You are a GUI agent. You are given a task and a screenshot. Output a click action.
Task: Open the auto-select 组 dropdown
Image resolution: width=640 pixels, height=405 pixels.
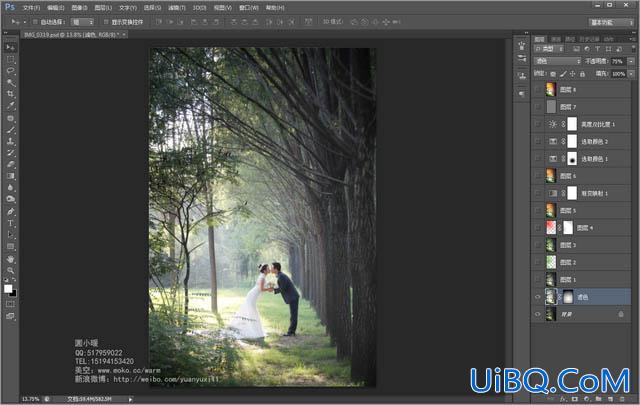point(82,22)
